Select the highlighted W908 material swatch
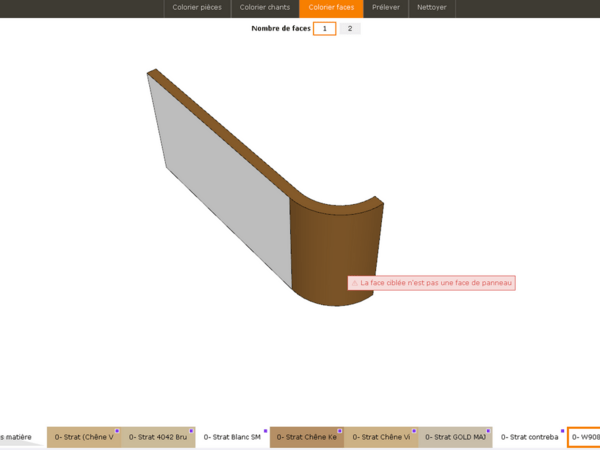This screenshot has height=450, width=600. (x=584, y=437)
